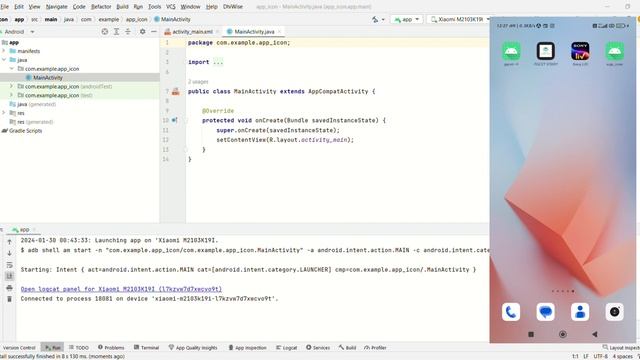
Task: Open the App Inspection tool window
Action: click(247, 347)
